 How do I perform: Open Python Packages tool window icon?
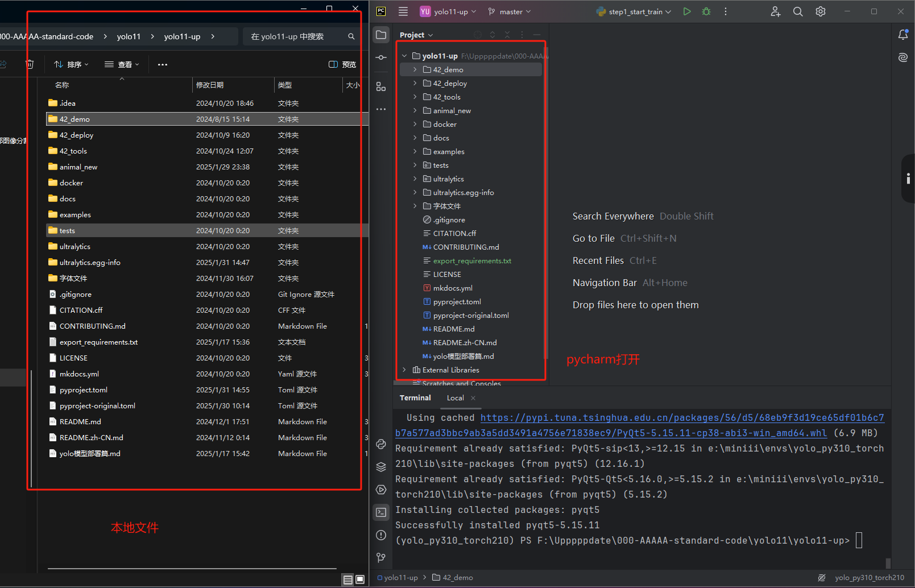(381, 467)
